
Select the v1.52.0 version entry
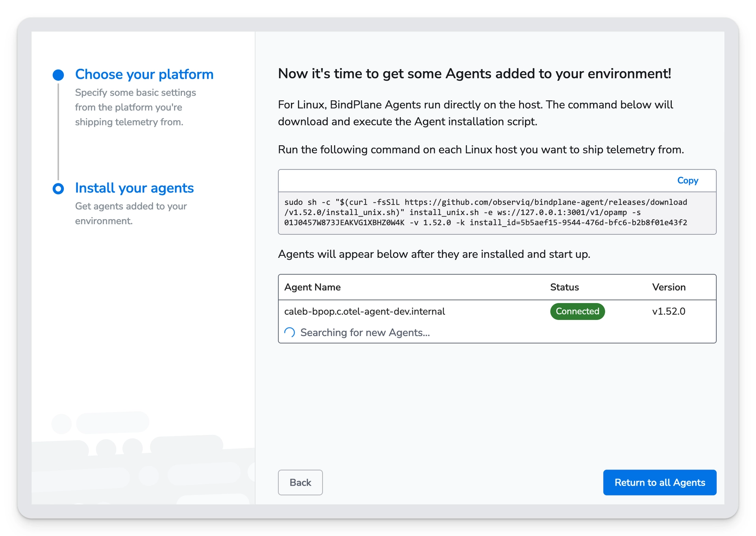click(x=668, y=311)
